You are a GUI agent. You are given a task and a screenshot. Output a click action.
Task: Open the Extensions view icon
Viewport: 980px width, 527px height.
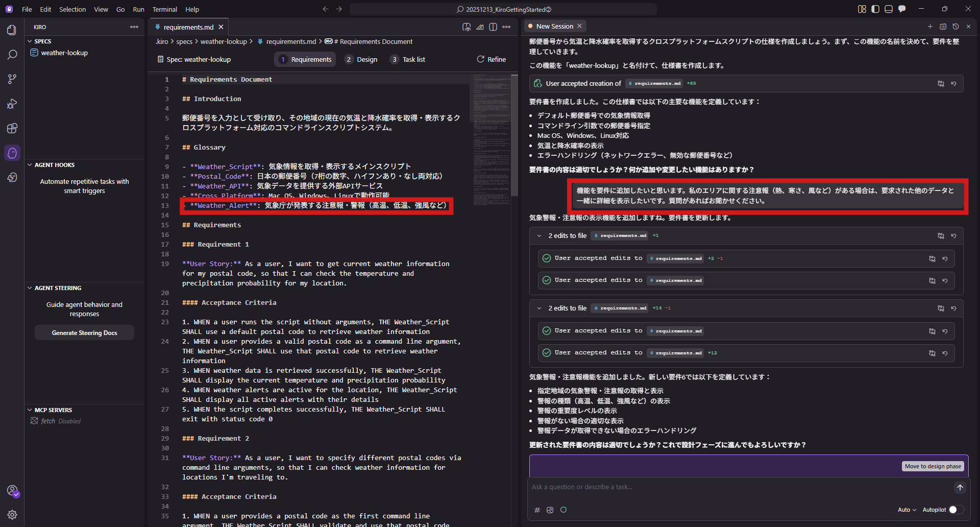[x=12, y=128]
